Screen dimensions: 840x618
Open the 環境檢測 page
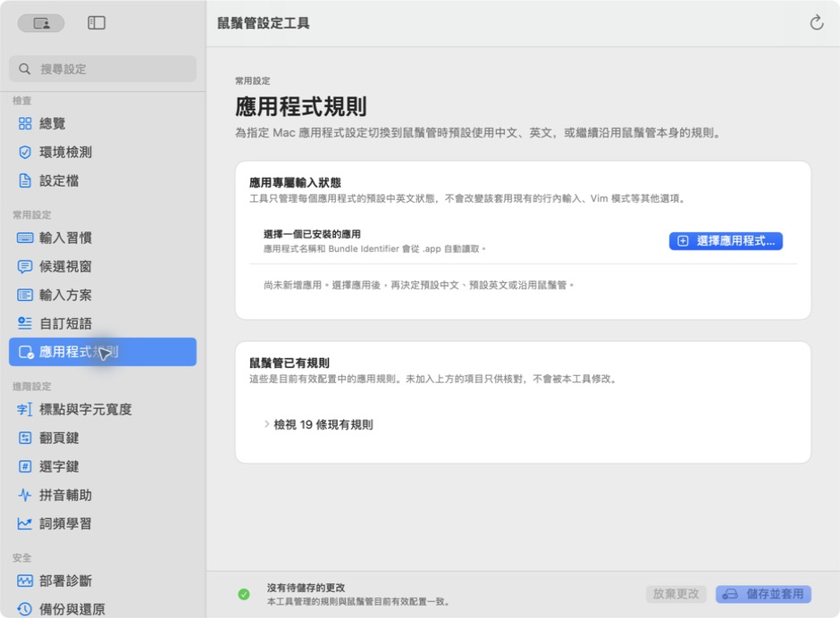coord(103,152)
